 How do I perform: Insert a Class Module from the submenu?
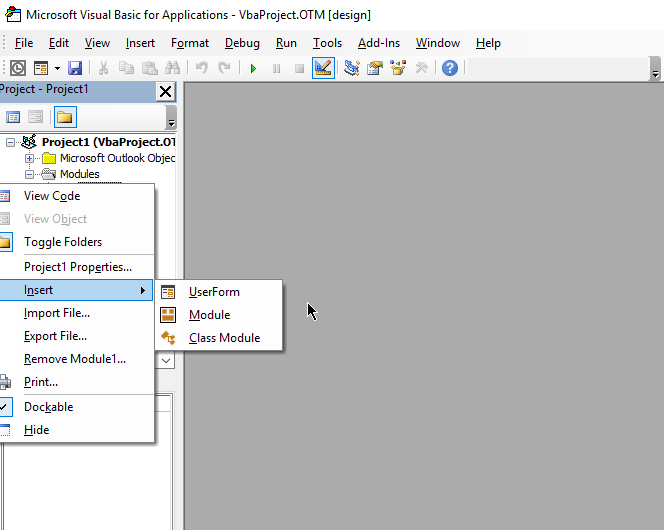219,338
